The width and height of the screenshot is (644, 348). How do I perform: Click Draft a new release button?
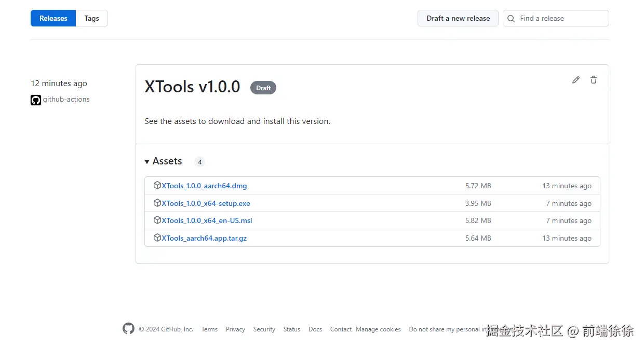pyautogui.click(x=458, y=18)
